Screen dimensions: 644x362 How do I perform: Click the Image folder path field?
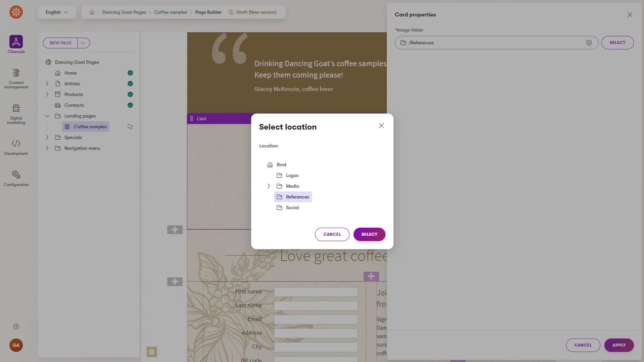pyautogui.click(x=496, y=43)
